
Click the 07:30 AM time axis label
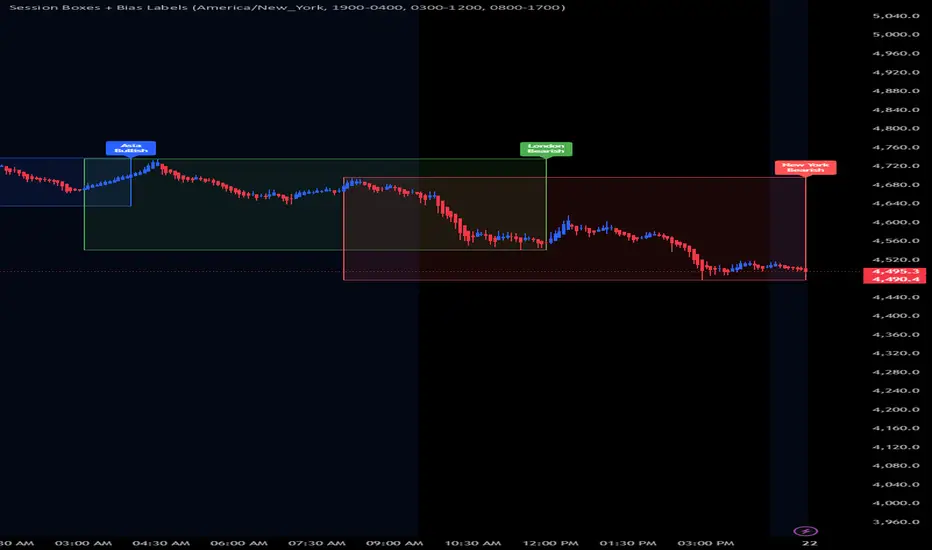click(317, 543)
